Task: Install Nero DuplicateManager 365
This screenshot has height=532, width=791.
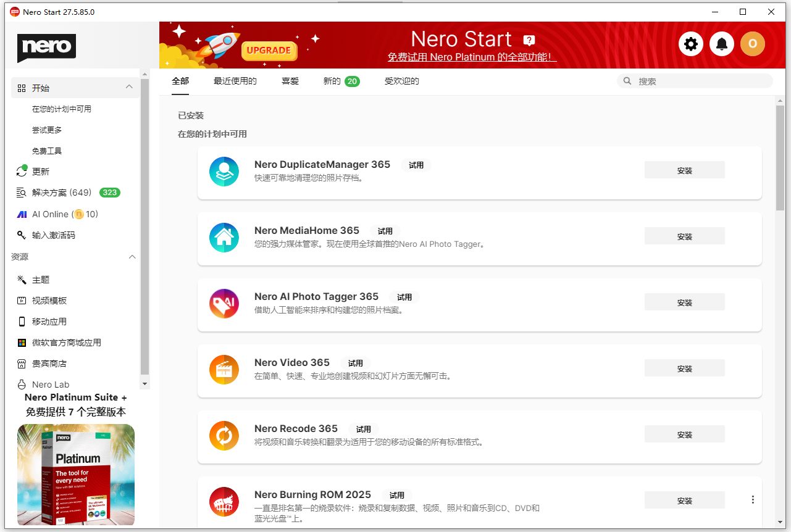Action: coord(685,170)
